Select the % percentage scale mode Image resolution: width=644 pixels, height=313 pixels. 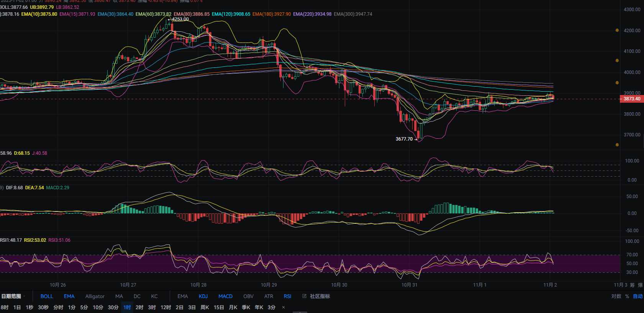point(627,296)
